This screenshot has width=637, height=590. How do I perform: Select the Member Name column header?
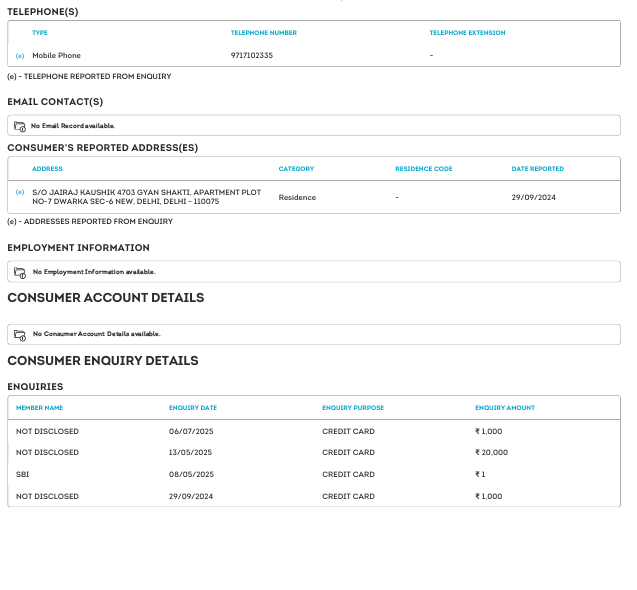(39, 408)
